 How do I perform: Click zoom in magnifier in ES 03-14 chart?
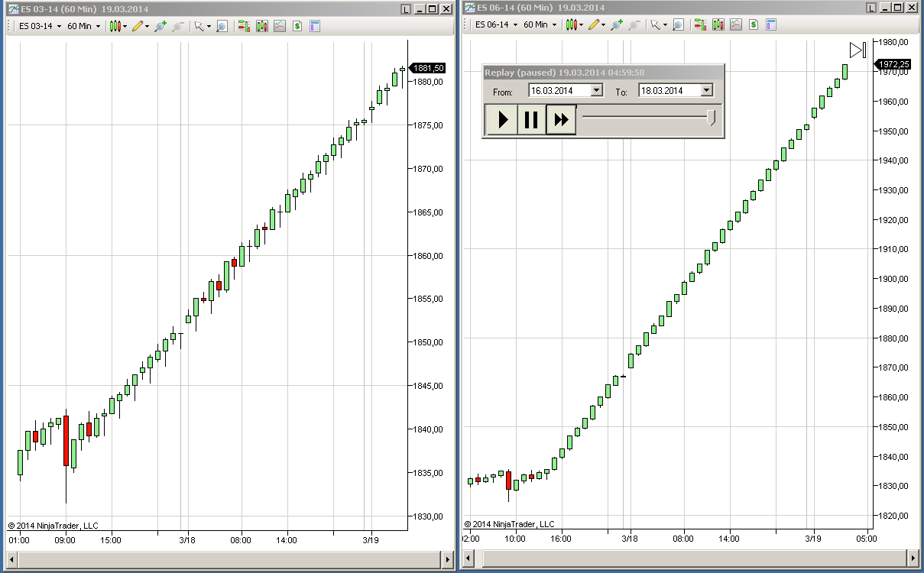click(160, 25)
